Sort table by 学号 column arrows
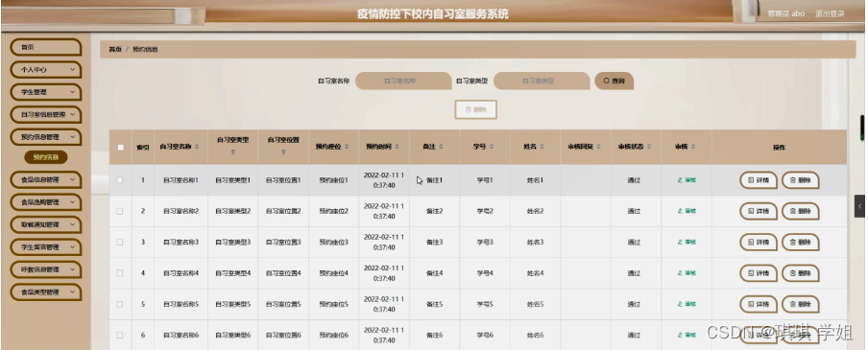Screen dimensions: 868x350 (x=491, y=147)
